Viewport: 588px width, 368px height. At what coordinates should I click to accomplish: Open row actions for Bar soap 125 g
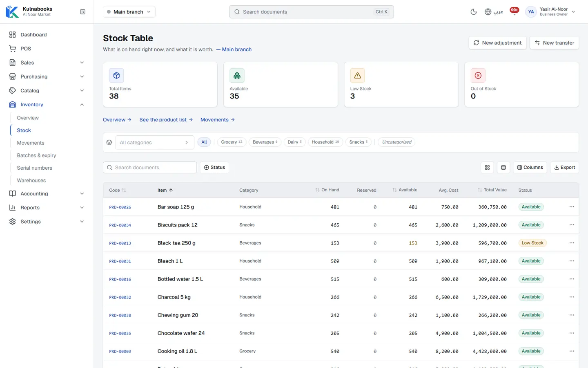[572, 207]
